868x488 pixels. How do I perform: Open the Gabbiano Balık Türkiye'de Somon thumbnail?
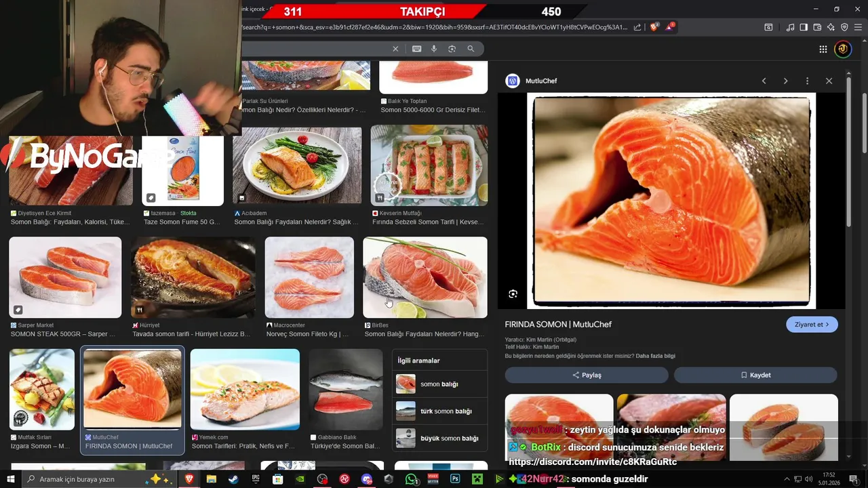pyautogui.click(x=346, y=390)
